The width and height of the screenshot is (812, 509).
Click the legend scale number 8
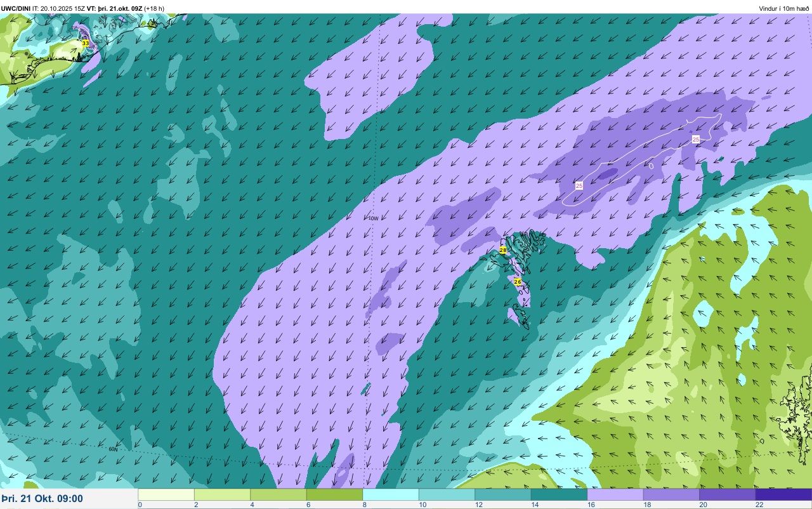[364, 505]
